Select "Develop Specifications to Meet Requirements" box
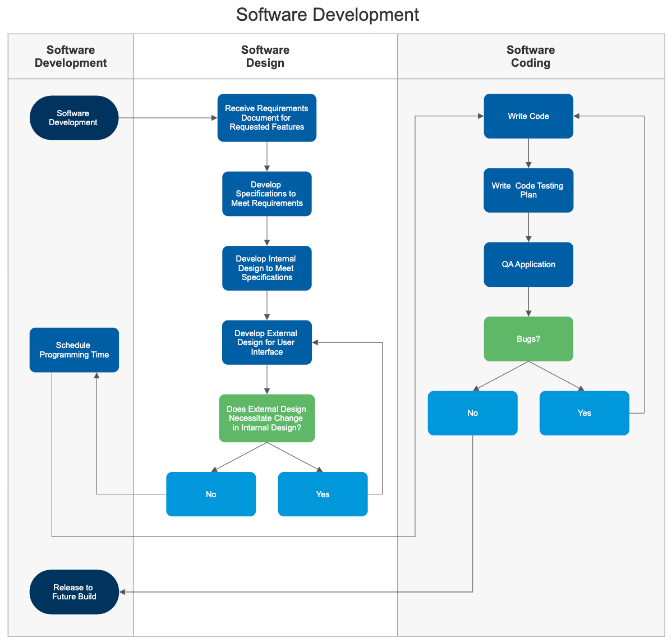Viewport: 672px width, 642px height. point(266,194)
